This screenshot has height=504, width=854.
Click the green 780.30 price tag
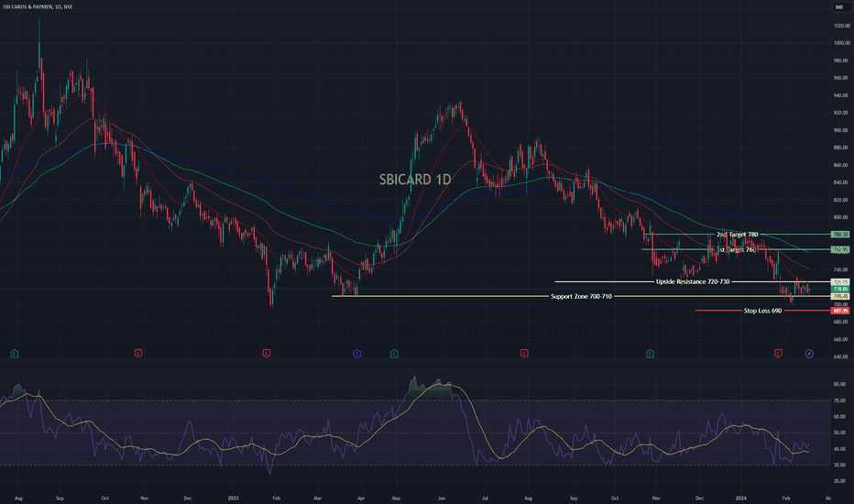tap(840, 235)
